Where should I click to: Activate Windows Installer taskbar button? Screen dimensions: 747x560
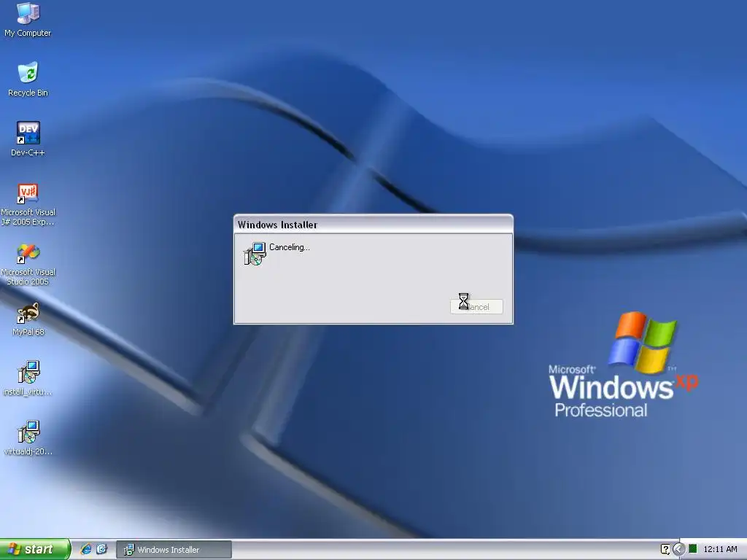(x=174, y=550)
